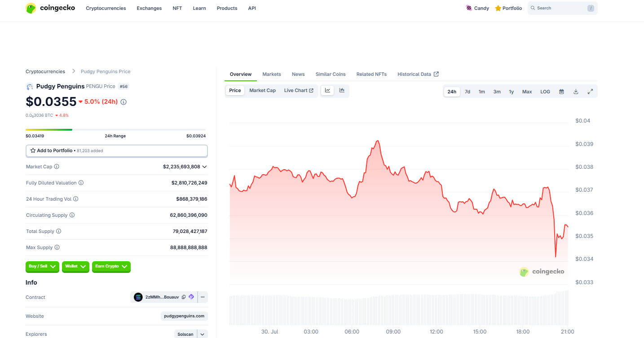Switch the chart to Market Cap

[x=262, y=91]
